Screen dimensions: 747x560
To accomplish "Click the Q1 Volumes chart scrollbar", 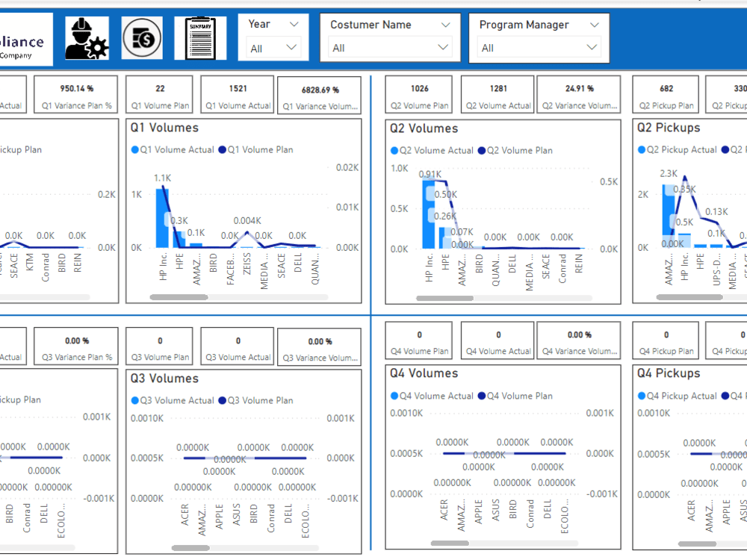I will coord(179,296).
